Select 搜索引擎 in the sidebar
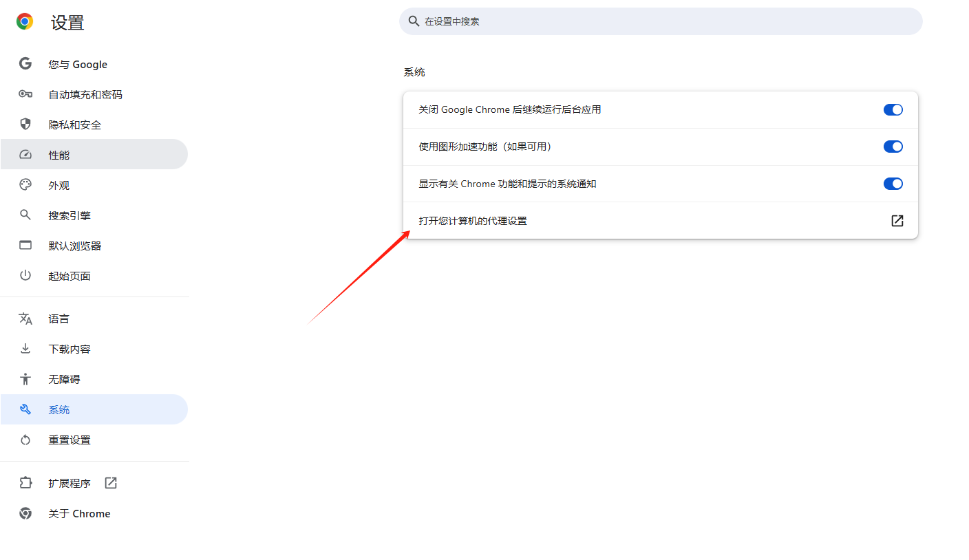Image resolution: width=969 pixels, height=560 pixels. tap(94, 215)
